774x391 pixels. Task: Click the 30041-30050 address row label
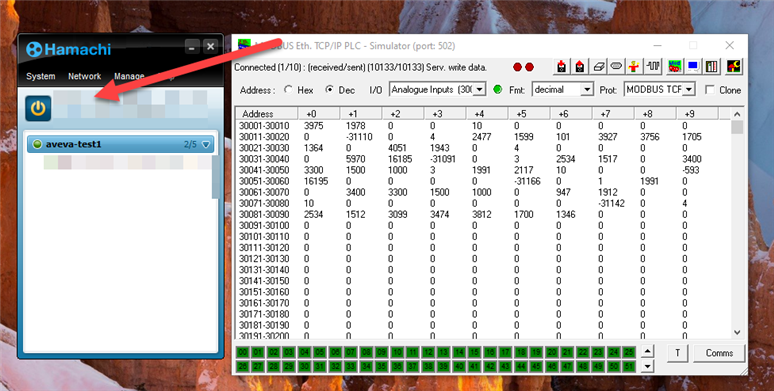(264, 170)
